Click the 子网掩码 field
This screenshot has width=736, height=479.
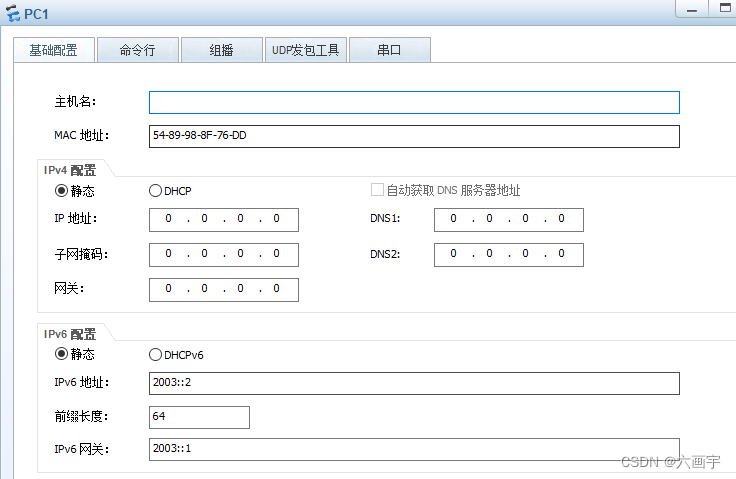coord(224,255)
